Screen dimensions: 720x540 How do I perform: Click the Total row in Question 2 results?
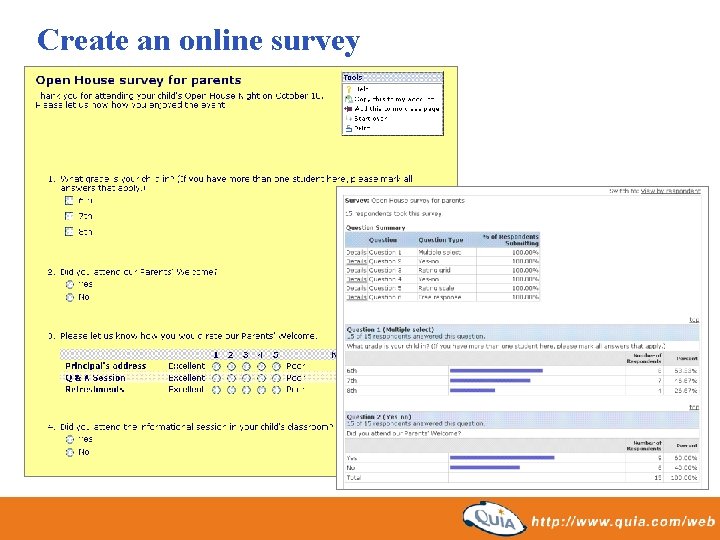pyautogui.click(x=522, y=478)
